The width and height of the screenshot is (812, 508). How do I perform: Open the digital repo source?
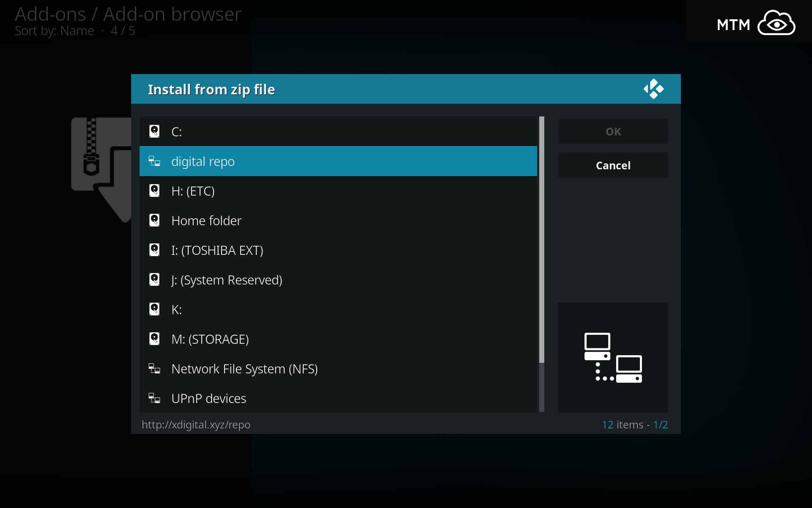click(x=338, y=161)
